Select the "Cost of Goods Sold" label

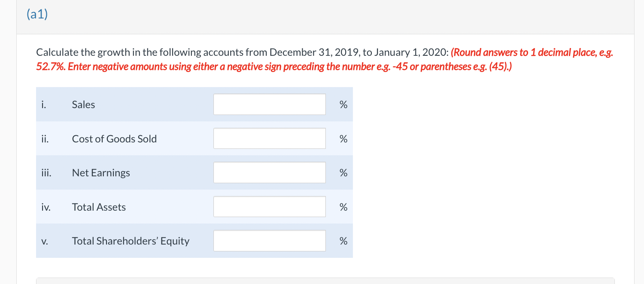coord(114,139)
